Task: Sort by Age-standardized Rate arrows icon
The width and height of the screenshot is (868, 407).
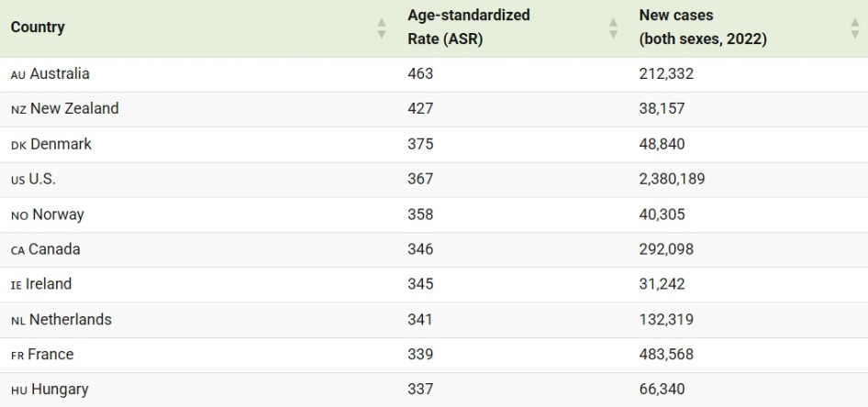Action: tap(613, 28)
